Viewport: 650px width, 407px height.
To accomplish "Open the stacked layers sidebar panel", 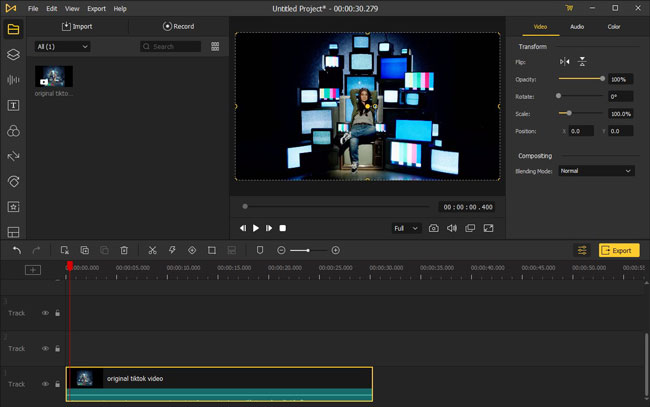I will point(13,54).
